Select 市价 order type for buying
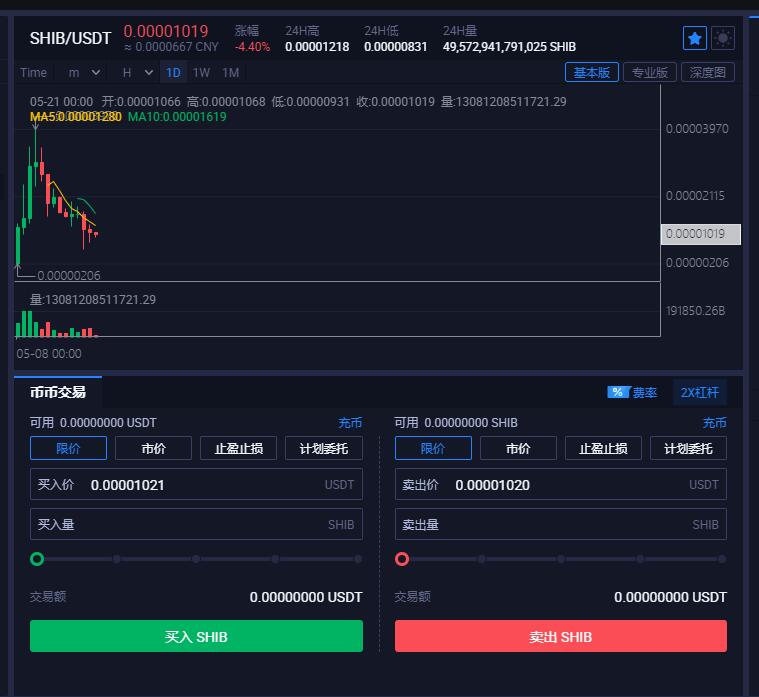The image size is (759, 697). click(153, 448)
